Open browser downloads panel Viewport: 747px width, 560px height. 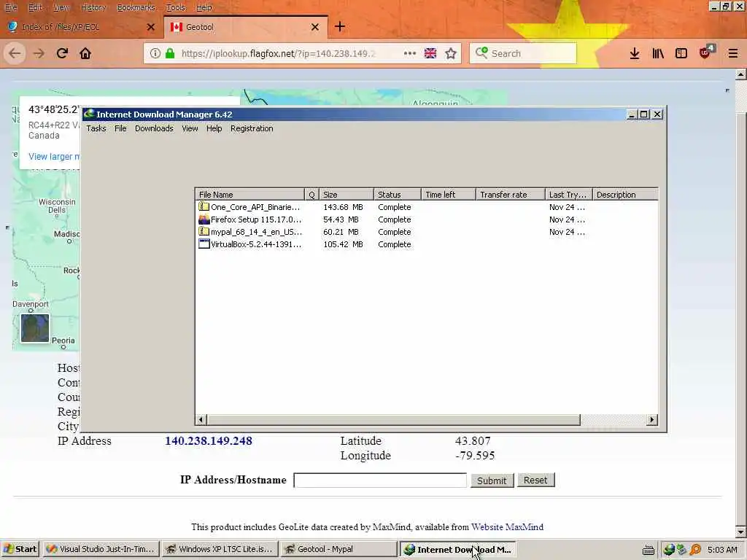coord(635,53)
